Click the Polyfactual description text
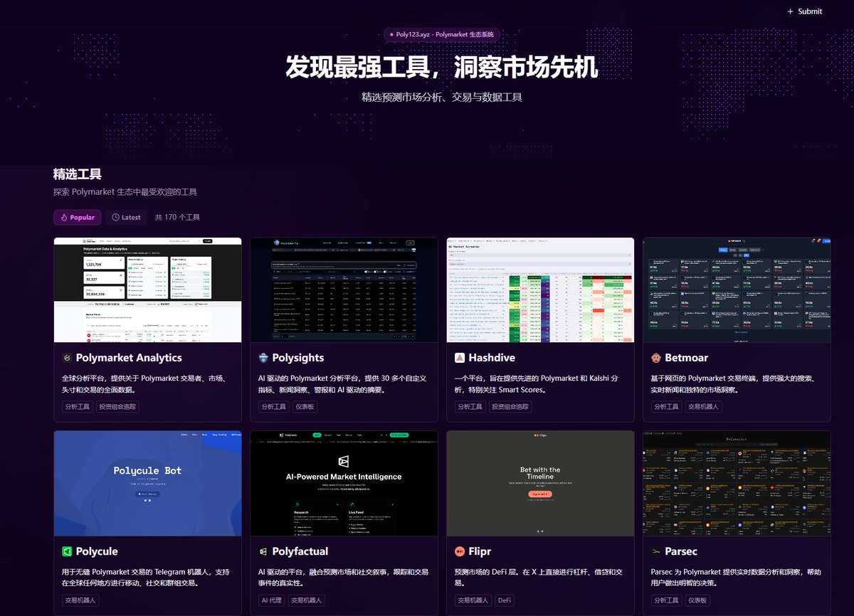This screenshot has height=616, width=854. (x=343, y=578)
